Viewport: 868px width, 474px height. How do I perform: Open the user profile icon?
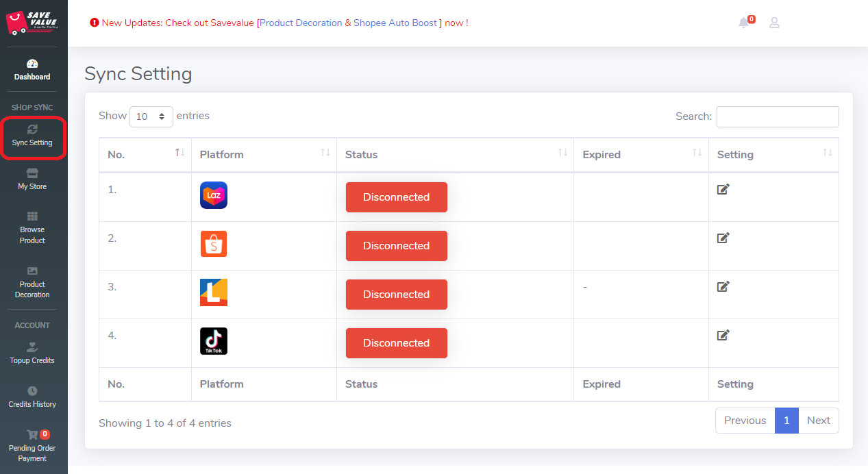coord(774,23)
